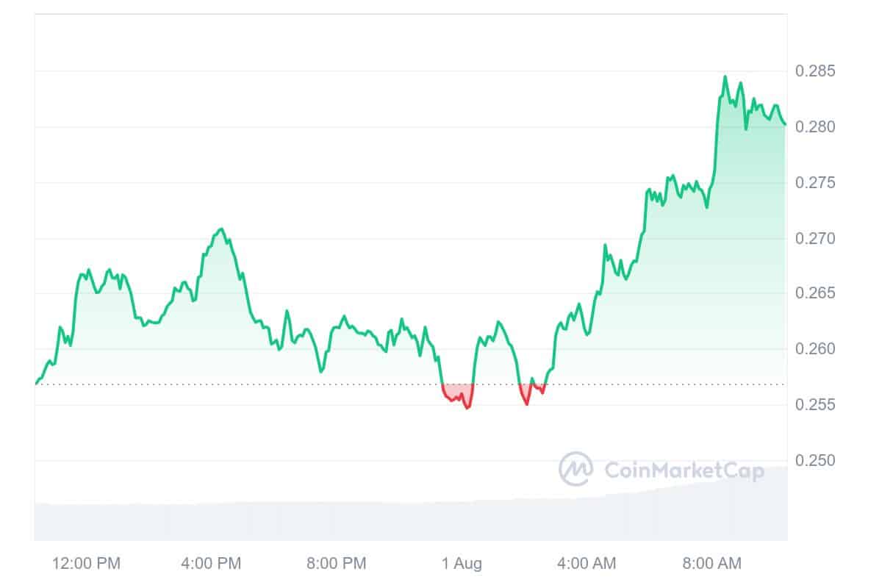This screenshot has width=882, height=588.
Task: Click the first red dip below the baseline
Action: [x=458, y=393]
